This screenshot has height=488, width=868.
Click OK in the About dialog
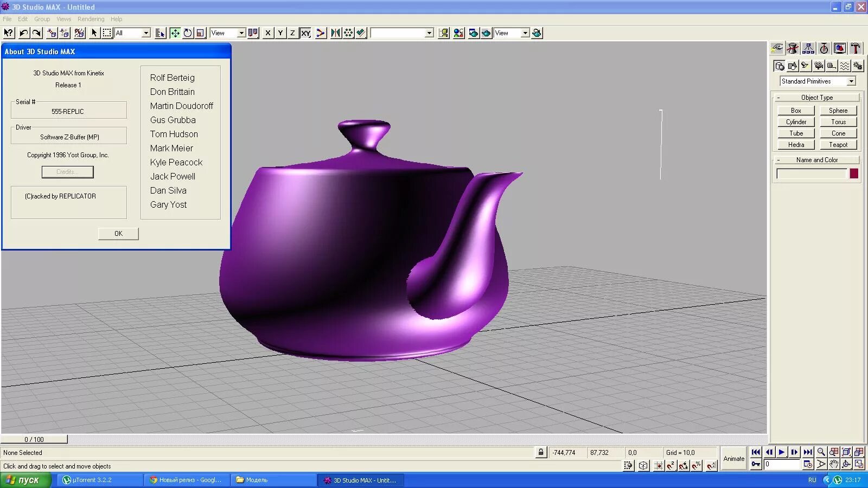click(x=118, y=234)
